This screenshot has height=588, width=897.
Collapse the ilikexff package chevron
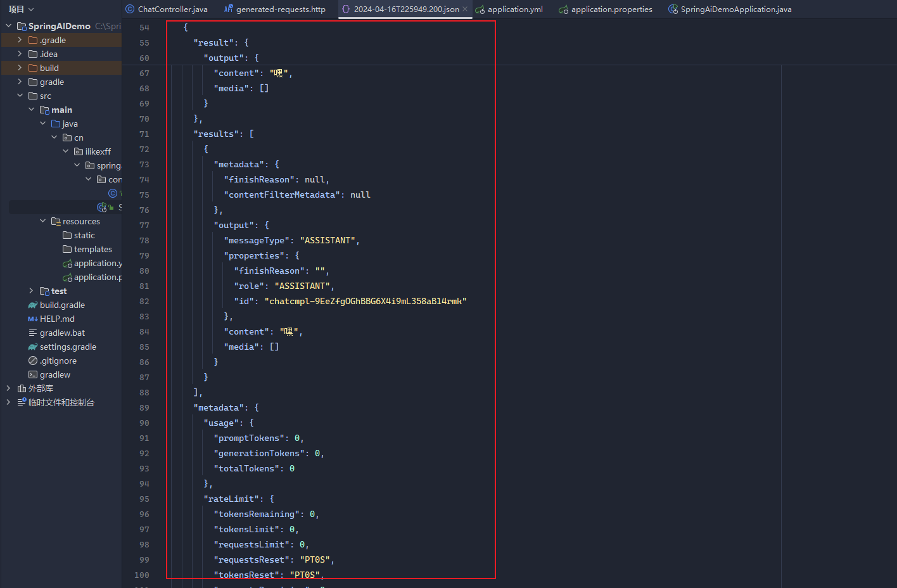pos(65,151)
